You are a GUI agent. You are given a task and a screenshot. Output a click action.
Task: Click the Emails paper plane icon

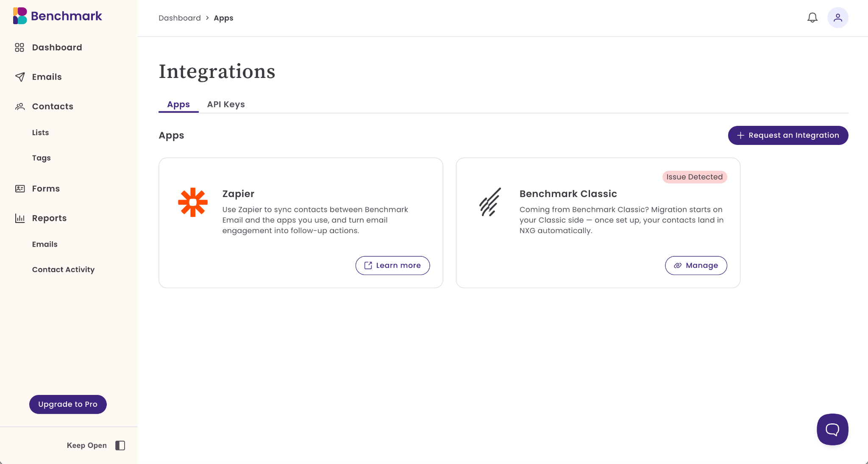click(19, 77)
